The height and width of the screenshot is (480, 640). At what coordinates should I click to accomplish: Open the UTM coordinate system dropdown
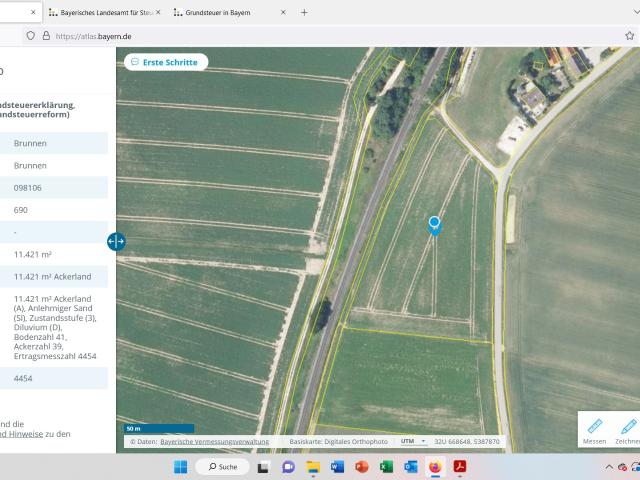pos(413,441)
